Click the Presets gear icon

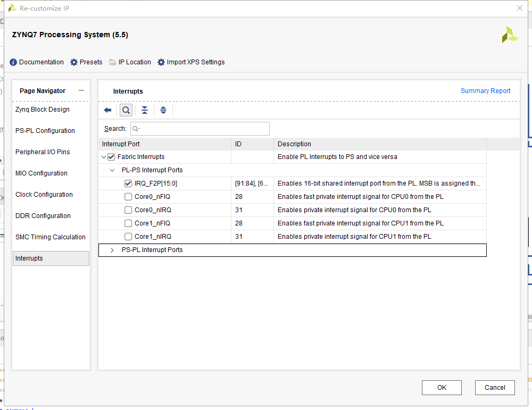coord(74,62)
